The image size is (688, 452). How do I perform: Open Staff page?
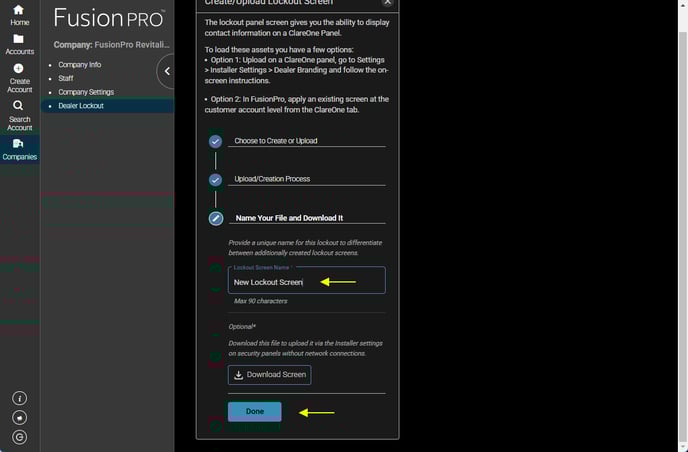(66, 78)
